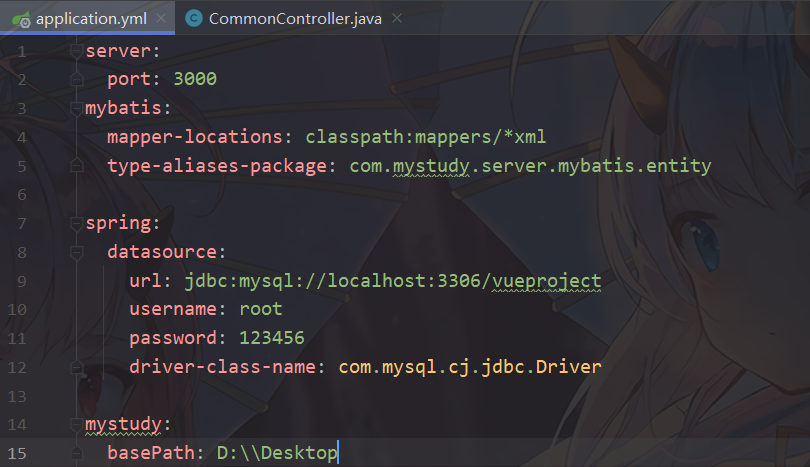
Task: Switch to the CommonController.java tab
Action: point(280,18)
